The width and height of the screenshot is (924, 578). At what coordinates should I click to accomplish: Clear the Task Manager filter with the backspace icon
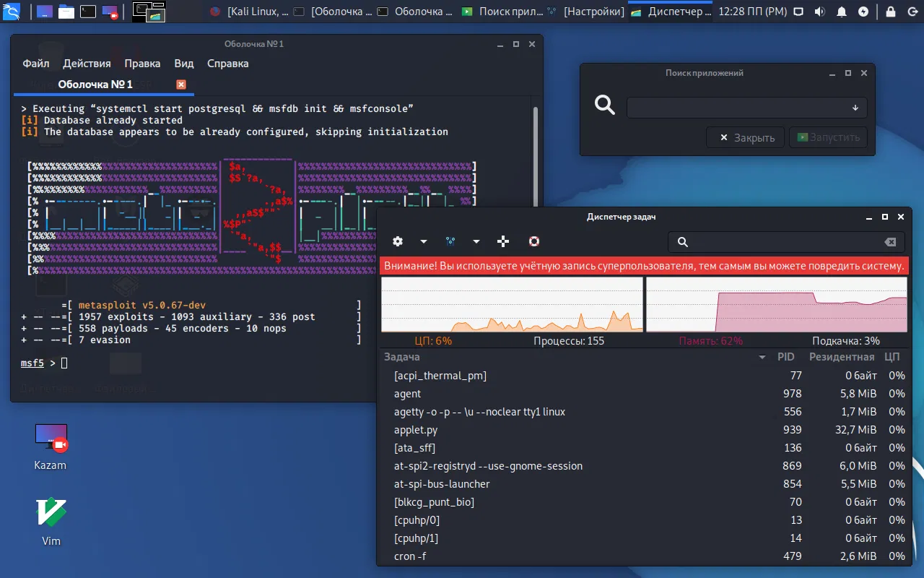coord(890,242)
